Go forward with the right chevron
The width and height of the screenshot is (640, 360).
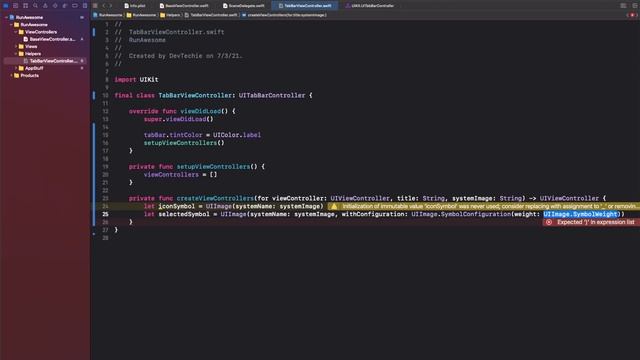coord(110,6)
